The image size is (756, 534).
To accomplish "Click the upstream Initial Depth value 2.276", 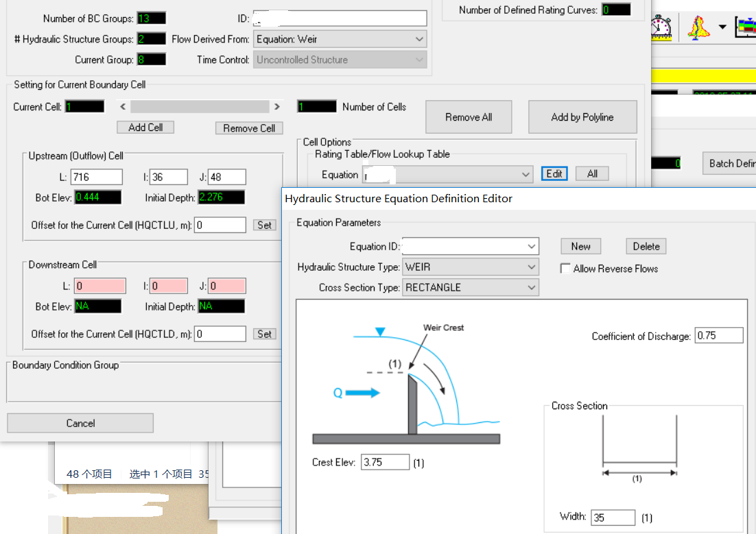I will point(222,197).
